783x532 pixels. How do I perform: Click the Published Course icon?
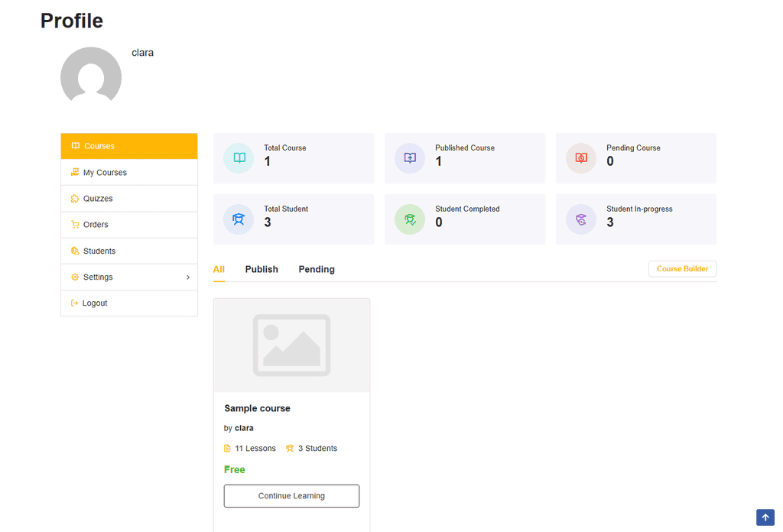(x=410, y=158)
